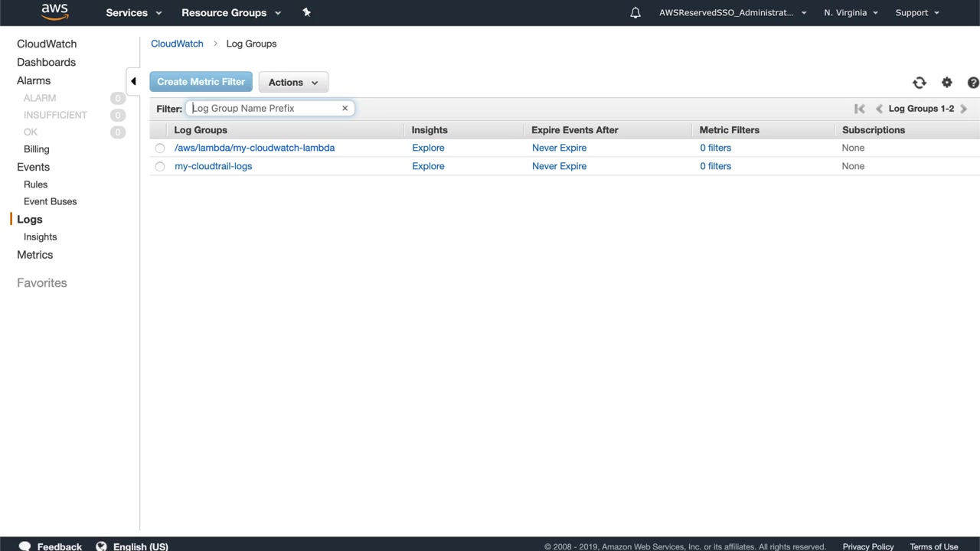Open the Billing alarms sidebar item
This screenshot has width=980, height=551.
pyautogui.click(x=36, y=149)
